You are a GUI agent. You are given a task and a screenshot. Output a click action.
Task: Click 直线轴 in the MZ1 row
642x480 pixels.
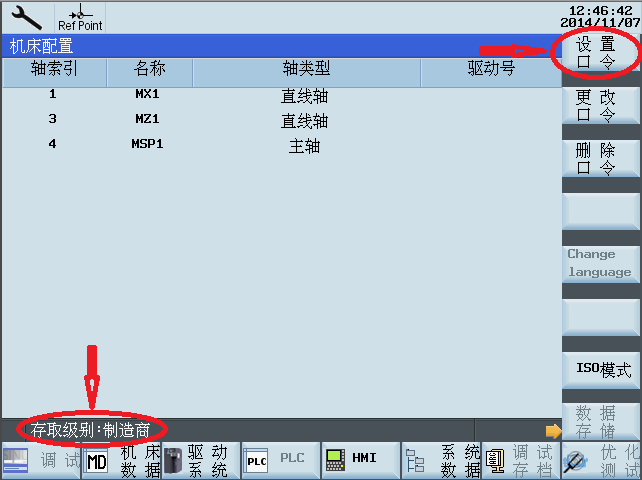[x=305, y=121]
